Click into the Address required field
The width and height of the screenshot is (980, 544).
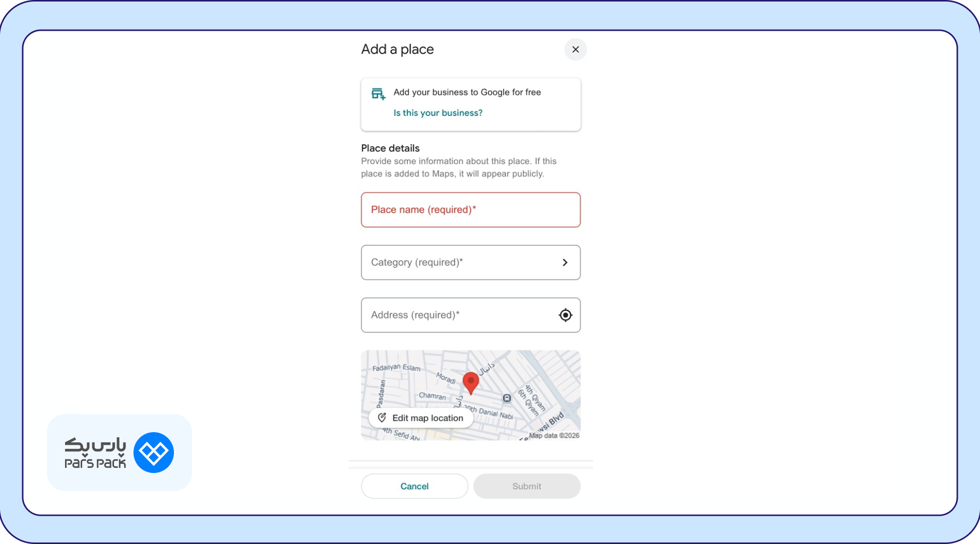tap(470, 315)
